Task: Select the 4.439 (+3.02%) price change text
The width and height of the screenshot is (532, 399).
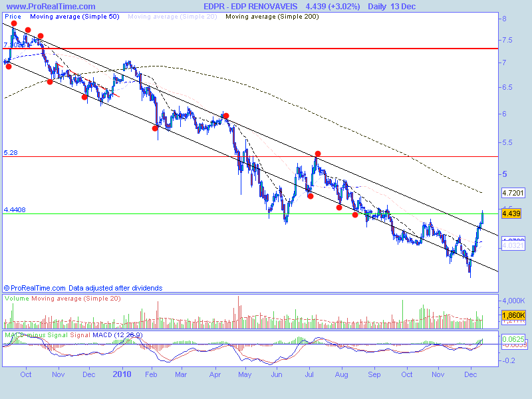Action: coord(332,7)
